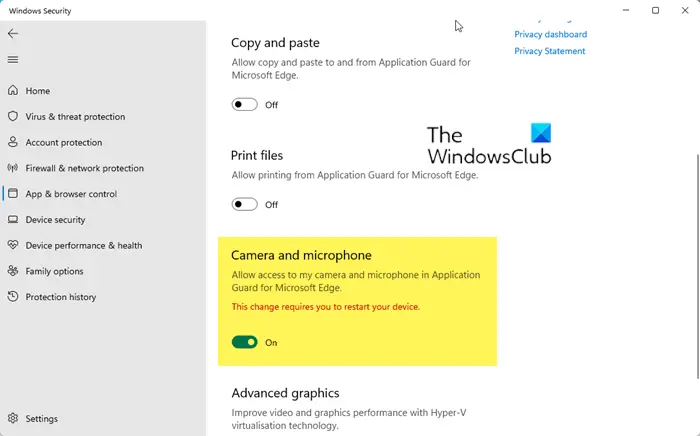Open the Home house icon
The height and width of the screenshot is (436, 700).
[x=13, y=91]
